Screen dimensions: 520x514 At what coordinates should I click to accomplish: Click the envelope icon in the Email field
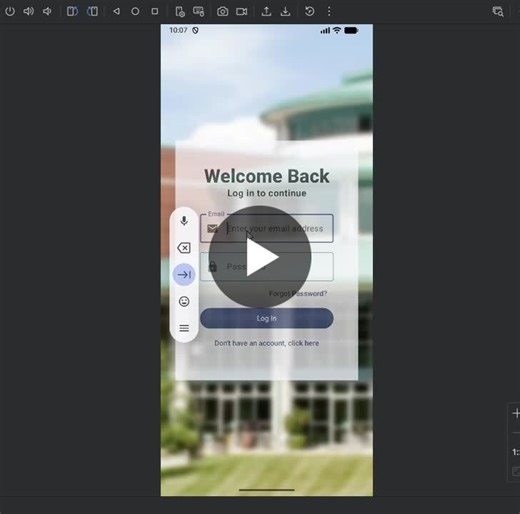click(212, 229)
